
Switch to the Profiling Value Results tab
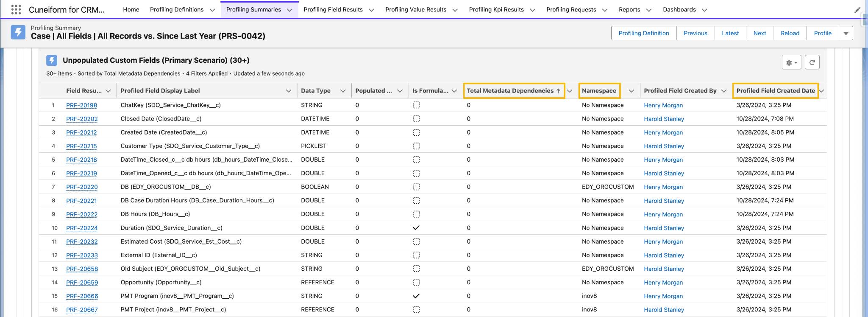pyautogui.click(x=416, y=9)
